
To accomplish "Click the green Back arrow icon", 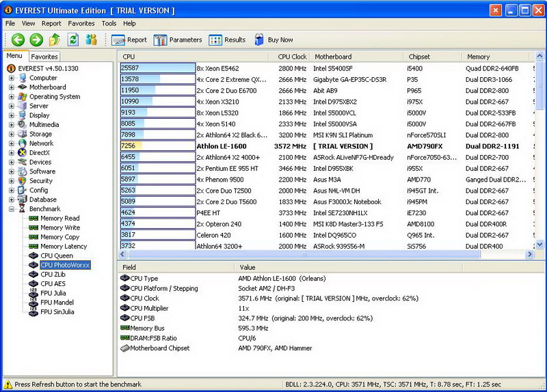I will tap(18, 40).
